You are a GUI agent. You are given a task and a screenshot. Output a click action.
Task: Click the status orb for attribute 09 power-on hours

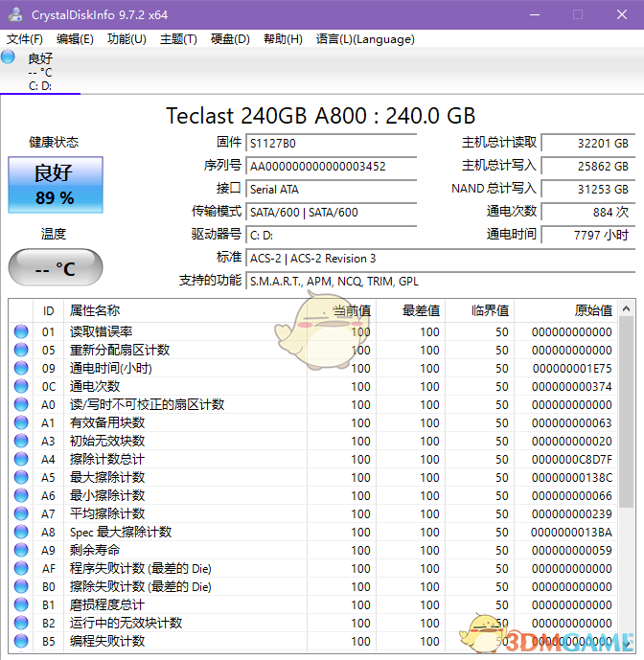coord(21,368)
